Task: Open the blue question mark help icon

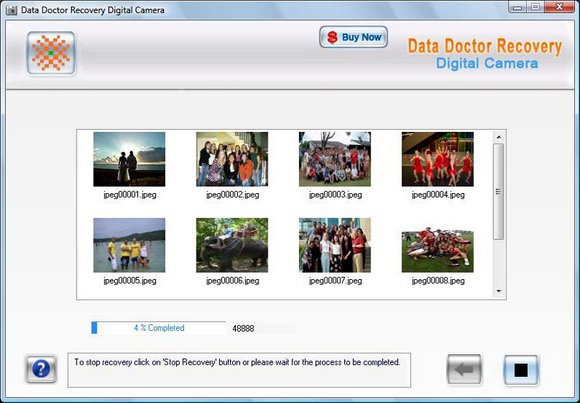Action: click(41, 369)
